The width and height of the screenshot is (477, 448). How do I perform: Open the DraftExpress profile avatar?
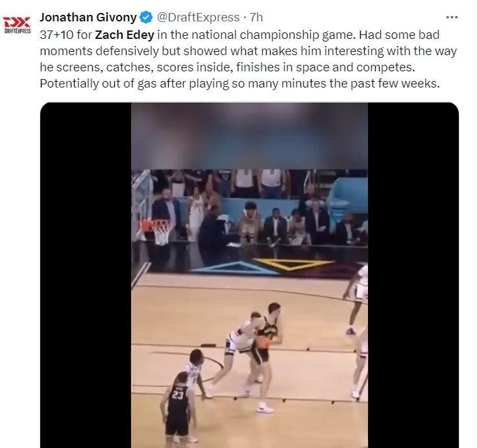(17, 25)
